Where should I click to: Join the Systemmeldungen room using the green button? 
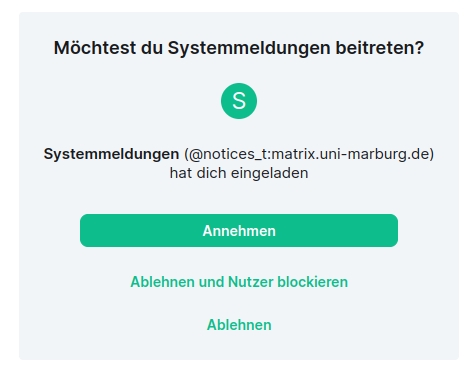point(239,231)
